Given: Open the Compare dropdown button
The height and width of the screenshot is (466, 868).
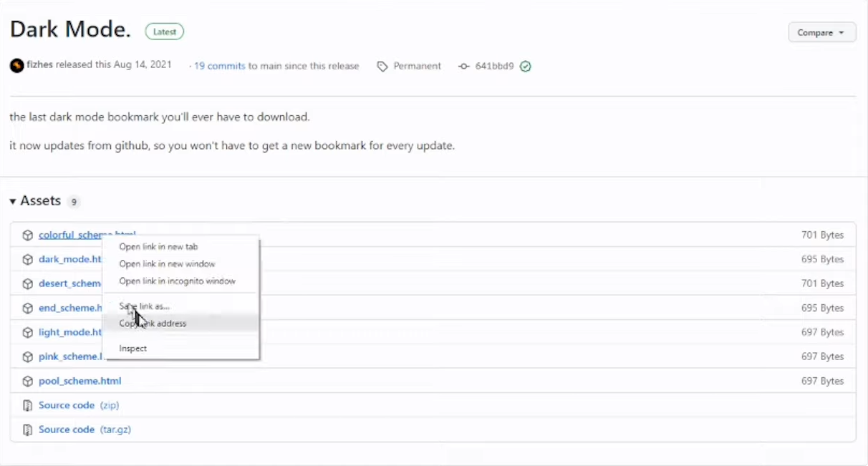Looking at the screenshot, I should 821,32.
